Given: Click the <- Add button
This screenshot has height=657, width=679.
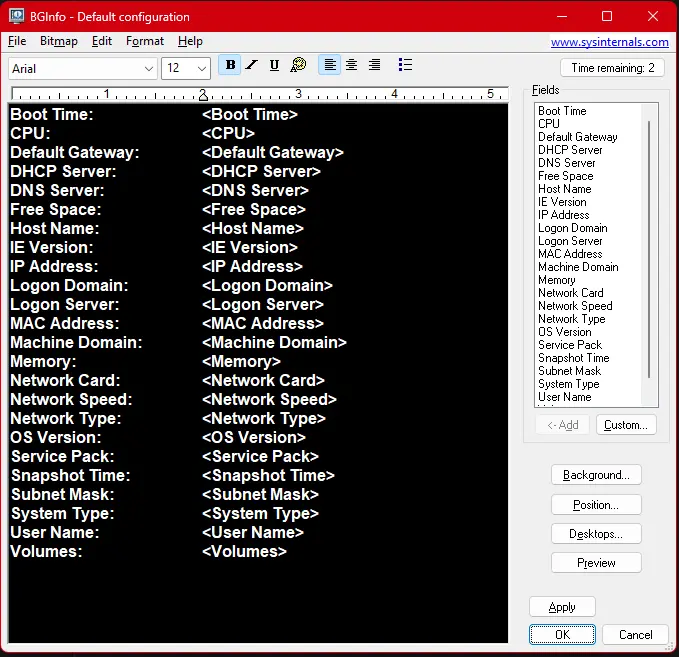Looking at the screenshot, I should [x=563, y=425].
